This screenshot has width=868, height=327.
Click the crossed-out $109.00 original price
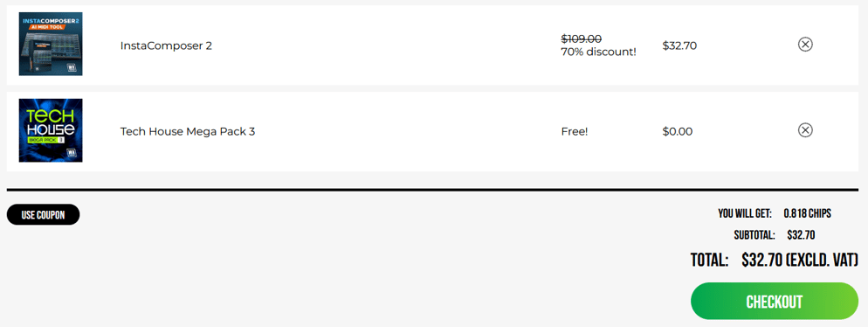pos(582,38)
